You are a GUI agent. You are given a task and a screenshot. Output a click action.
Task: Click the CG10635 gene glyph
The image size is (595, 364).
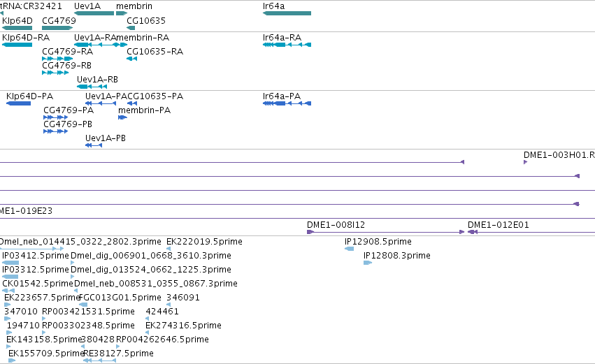(x=131, y=28)
